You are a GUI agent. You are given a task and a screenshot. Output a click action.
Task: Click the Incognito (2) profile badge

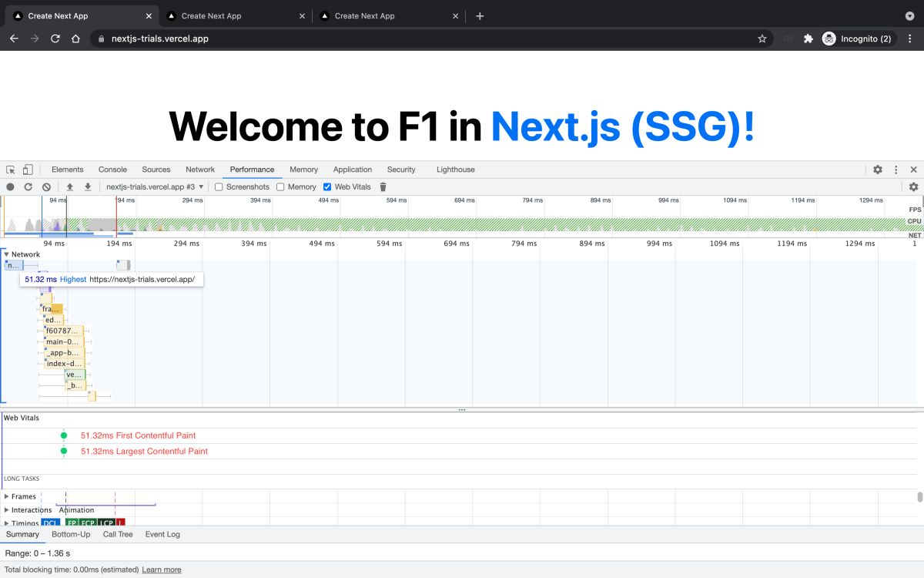click(857, 39)
